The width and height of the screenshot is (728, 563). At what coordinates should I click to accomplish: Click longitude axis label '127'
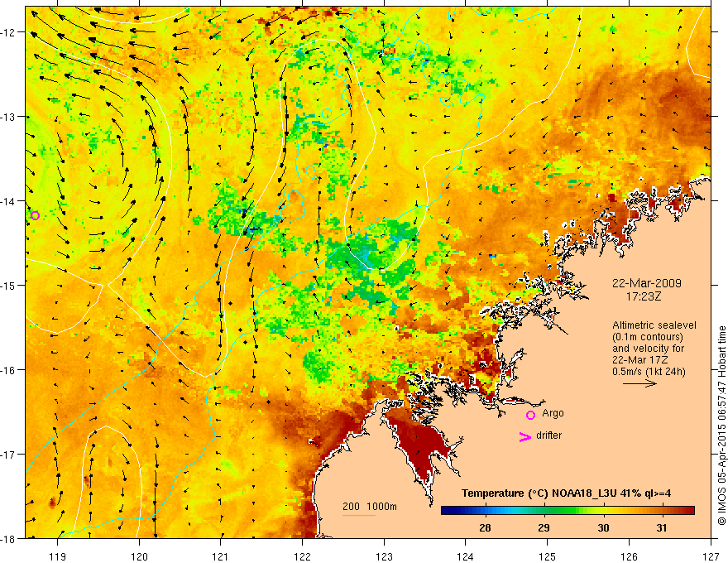711,556
